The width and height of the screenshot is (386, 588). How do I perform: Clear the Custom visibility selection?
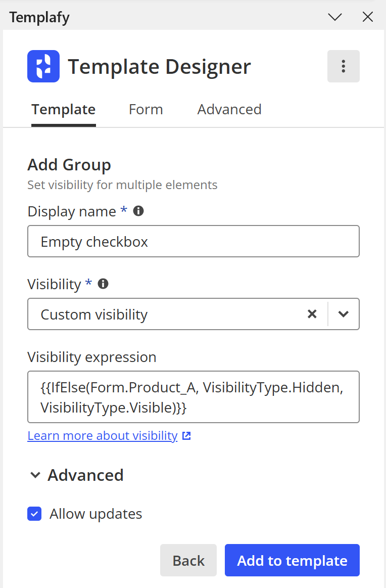pos(312,314)
